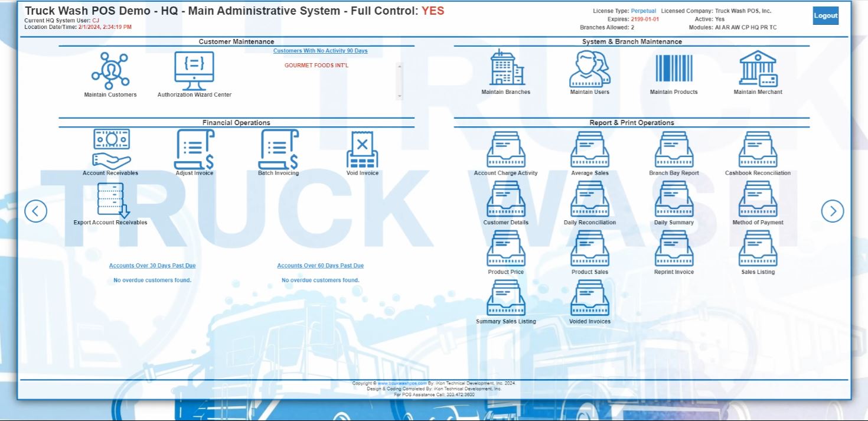Click the Logout button
The height and width of the screenshot is (421, 868).
[825, 16]
